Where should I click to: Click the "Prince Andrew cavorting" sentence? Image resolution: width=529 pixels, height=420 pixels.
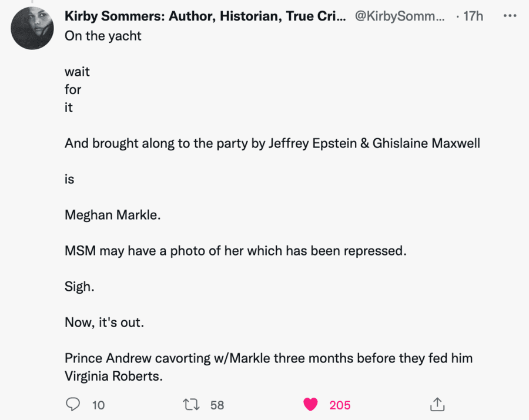point(268,358)
